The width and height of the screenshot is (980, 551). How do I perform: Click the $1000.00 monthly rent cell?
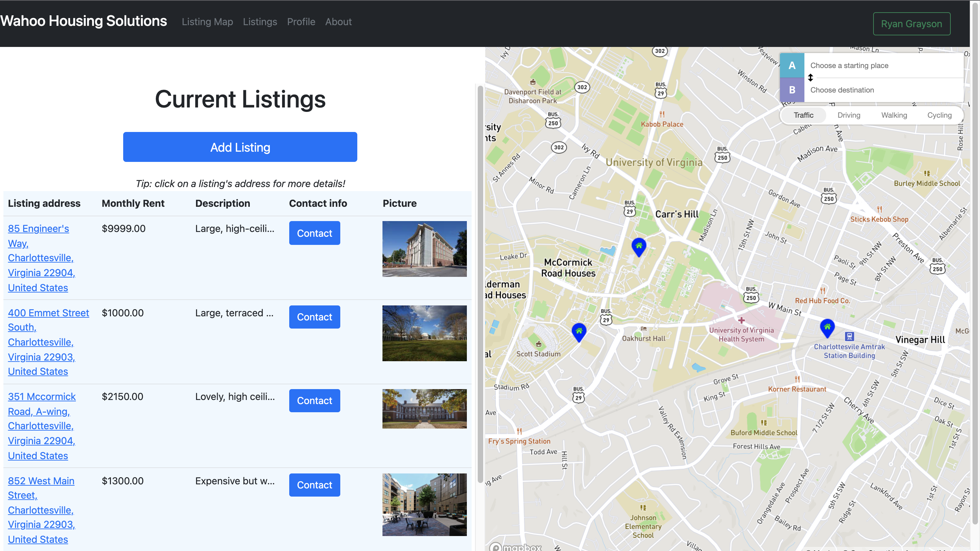pyautogui.click(x=122, y=313)
